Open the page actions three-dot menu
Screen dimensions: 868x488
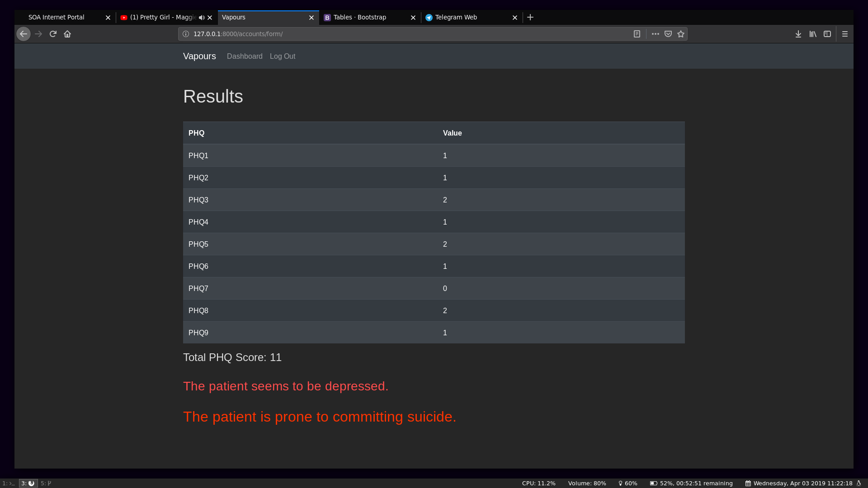click(x=655, y=34)
